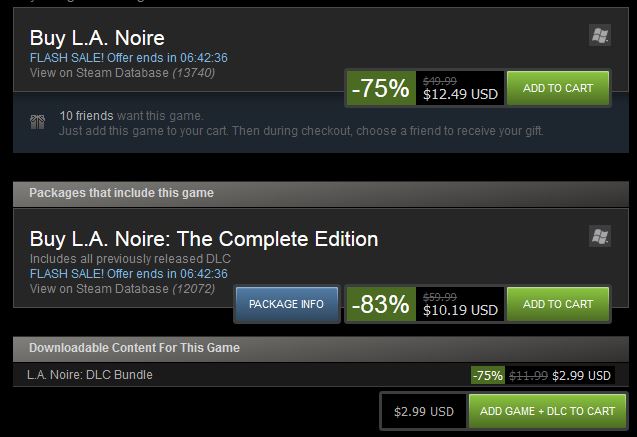This screenshot has width=637, height=437.
Task: Open the '10 friends' wishlist link
Action: 86,116
